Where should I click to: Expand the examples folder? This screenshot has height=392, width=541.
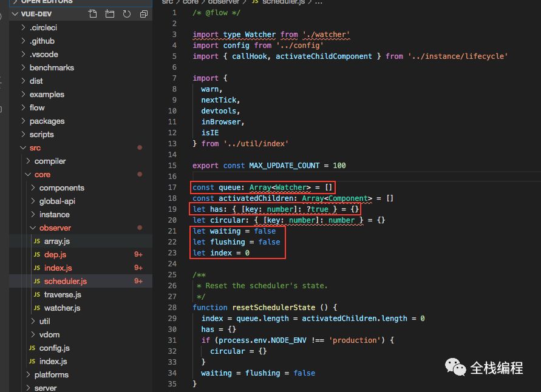pyautogui.click(x=23, y=94)
